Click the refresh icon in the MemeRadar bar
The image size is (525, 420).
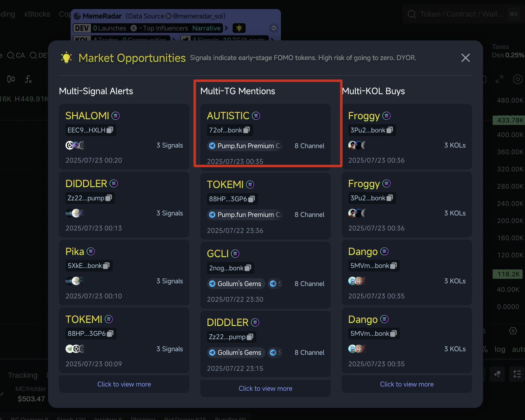273,28
